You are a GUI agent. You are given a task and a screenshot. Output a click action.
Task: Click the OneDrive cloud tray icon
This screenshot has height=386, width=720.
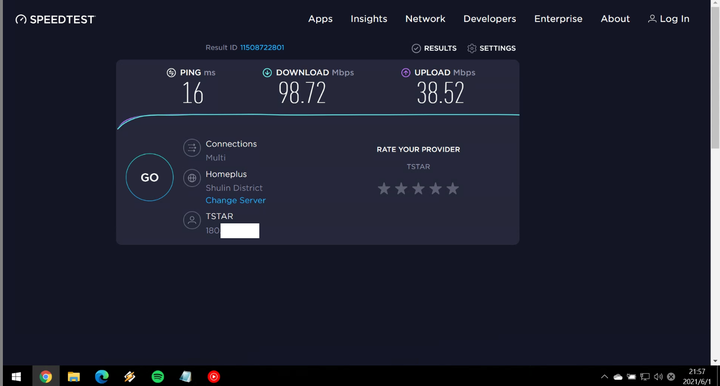[618, 377]
